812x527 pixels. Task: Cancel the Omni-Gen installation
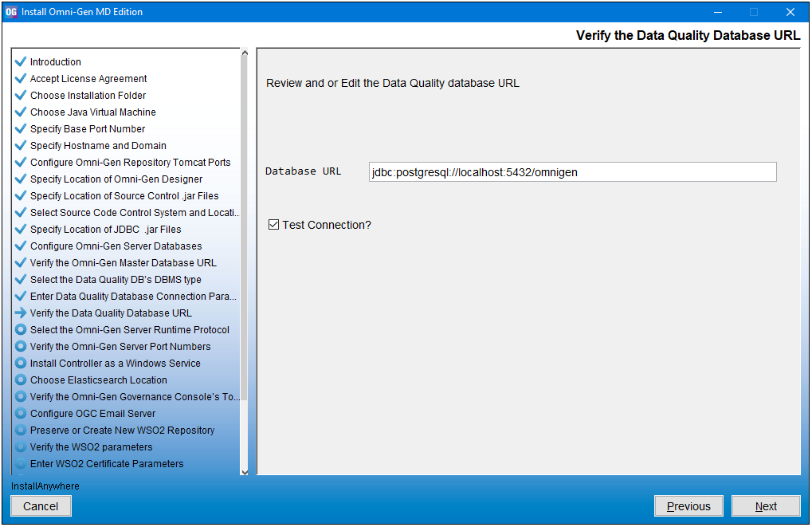point(41,506)
